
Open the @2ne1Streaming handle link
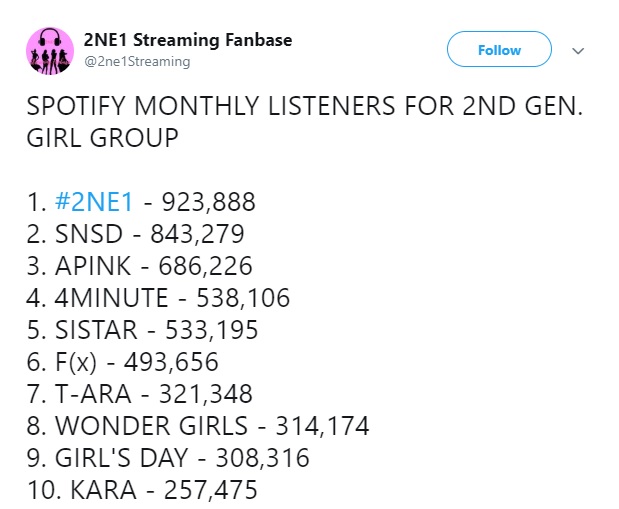tap(137, 62)
